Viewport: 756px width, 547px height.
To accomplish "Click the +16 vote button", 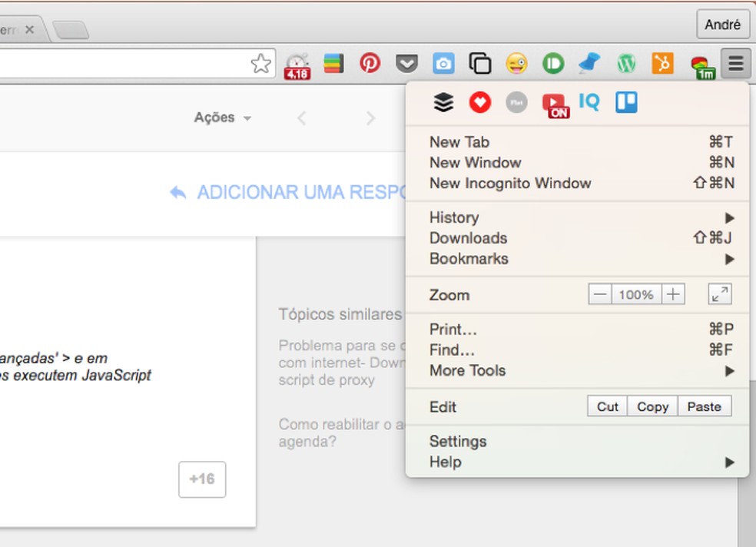I will tap(202, 479).
